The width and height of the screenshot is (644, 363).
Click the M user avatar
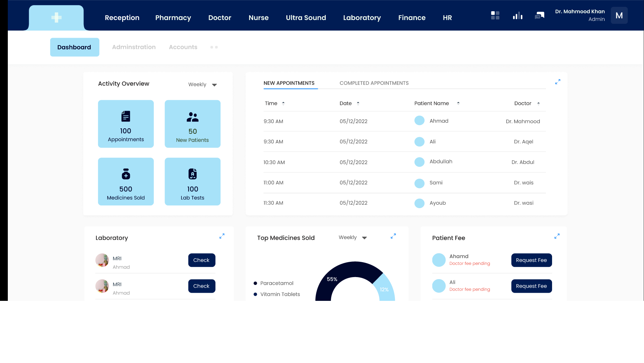619,16
